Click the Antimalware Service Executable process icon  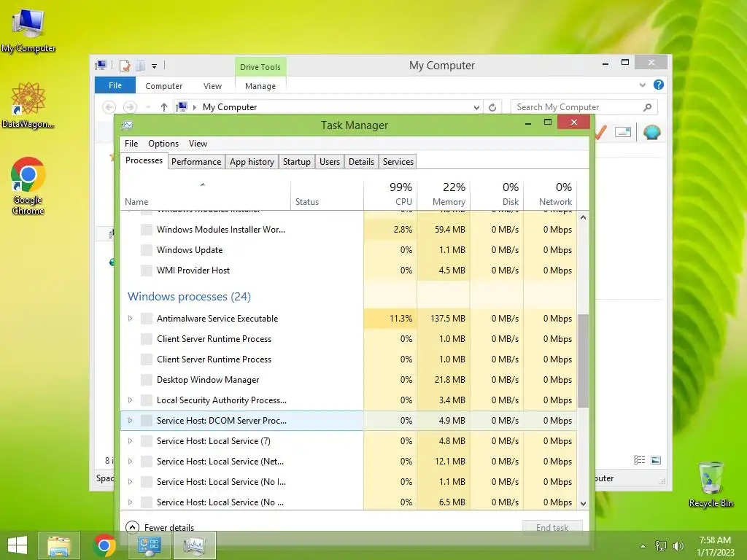(147, 319)
